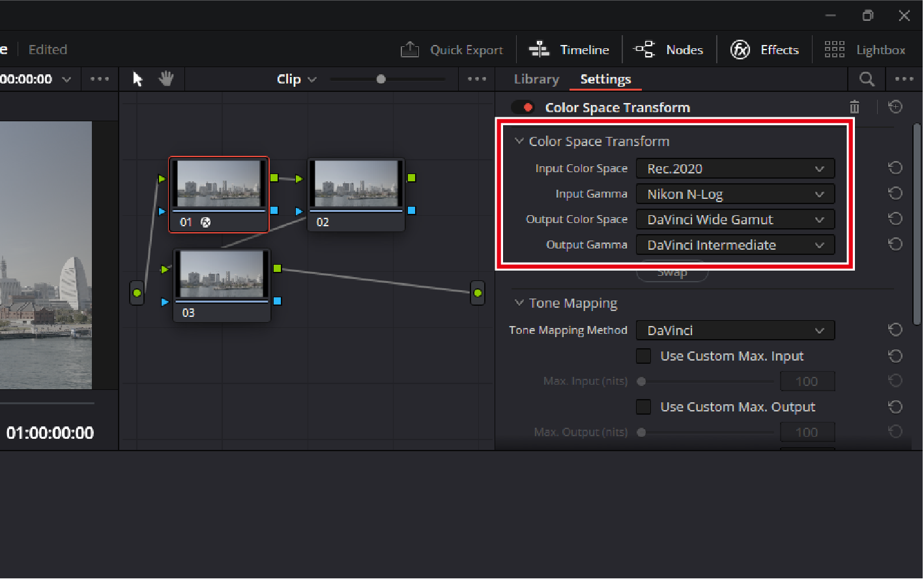Toggle the Color Space Transform effect off
The height and width of the screenshot is (579, 924).
pyautogui.click(x=523, y=108)
